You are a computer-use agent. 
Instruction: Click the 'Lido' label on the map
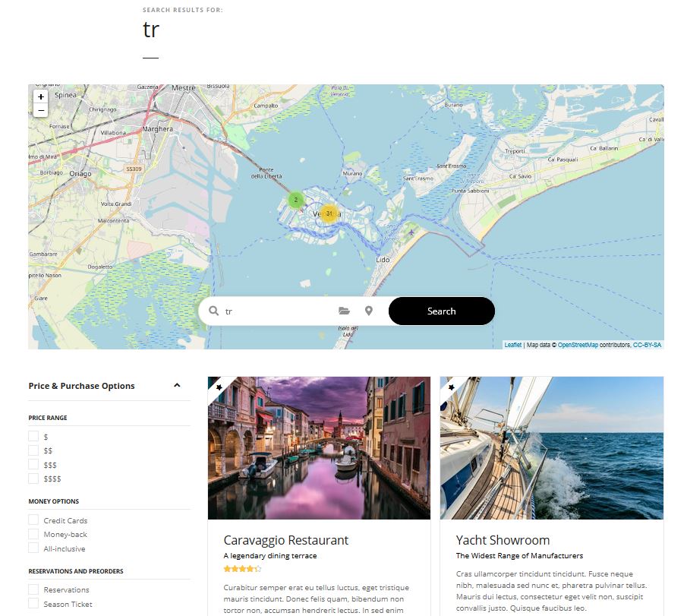[383, 260]
